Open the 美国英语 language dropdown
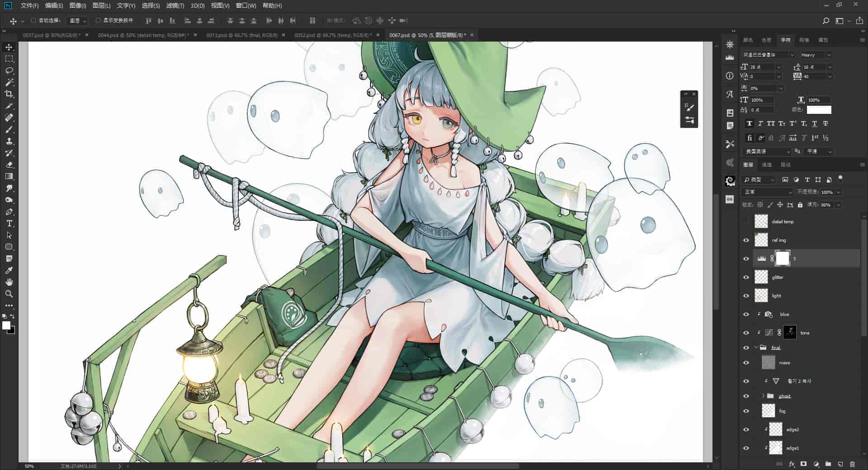 click(x=767, y=151)
